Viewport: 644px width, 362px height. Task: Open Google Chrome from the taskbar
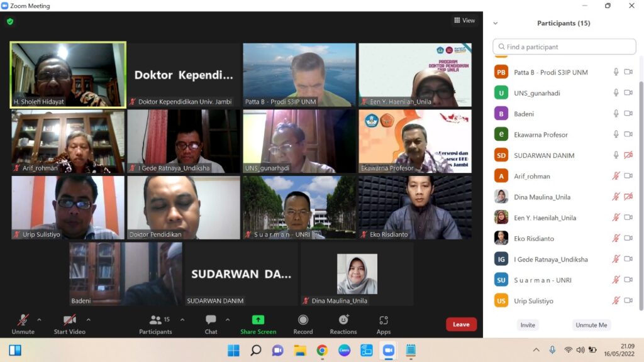[x=322, y=350]
